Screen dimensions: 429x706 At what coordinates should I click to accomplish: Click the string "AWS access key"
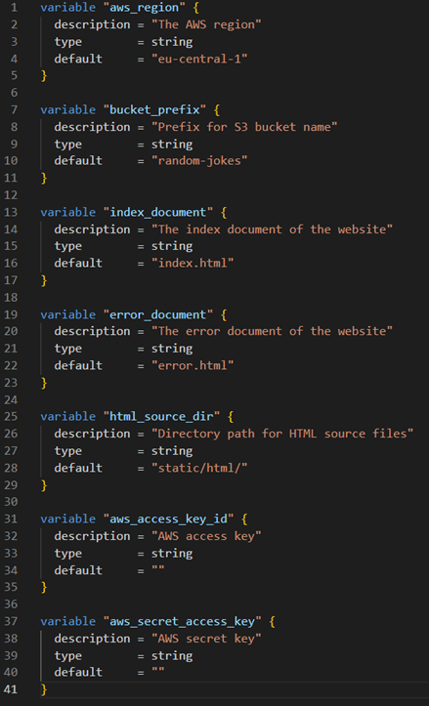click(206, 536)
